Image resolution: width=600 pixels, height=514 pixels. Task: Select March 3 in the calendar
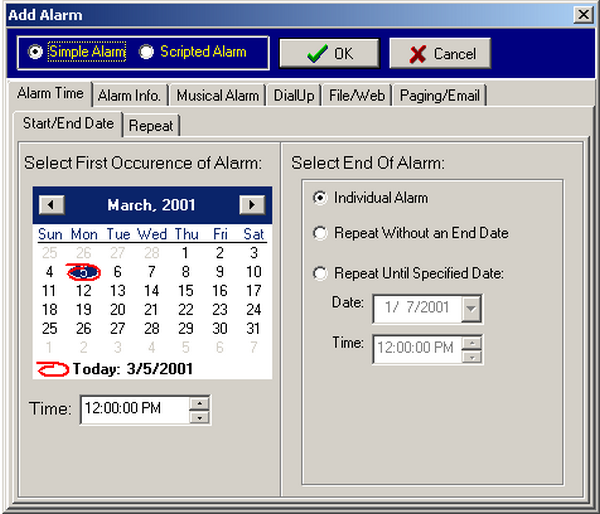click(254, 253)
